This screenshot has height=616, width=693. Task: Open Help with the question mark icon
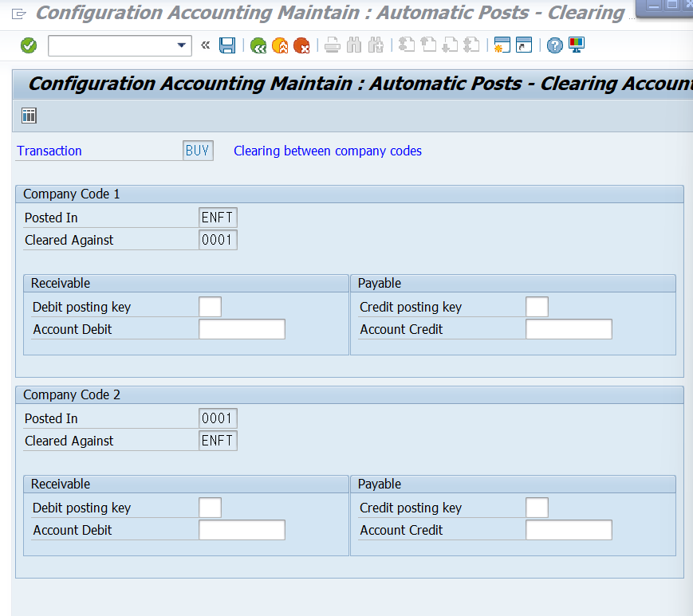(555, 45)
